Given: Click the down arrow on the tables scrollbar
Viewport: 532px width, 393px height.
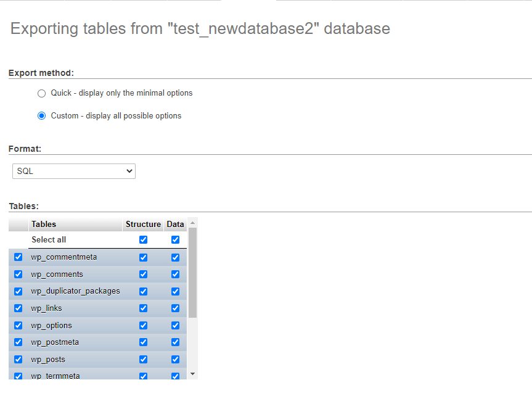Looking at the screenshot, I should (192, 373).
